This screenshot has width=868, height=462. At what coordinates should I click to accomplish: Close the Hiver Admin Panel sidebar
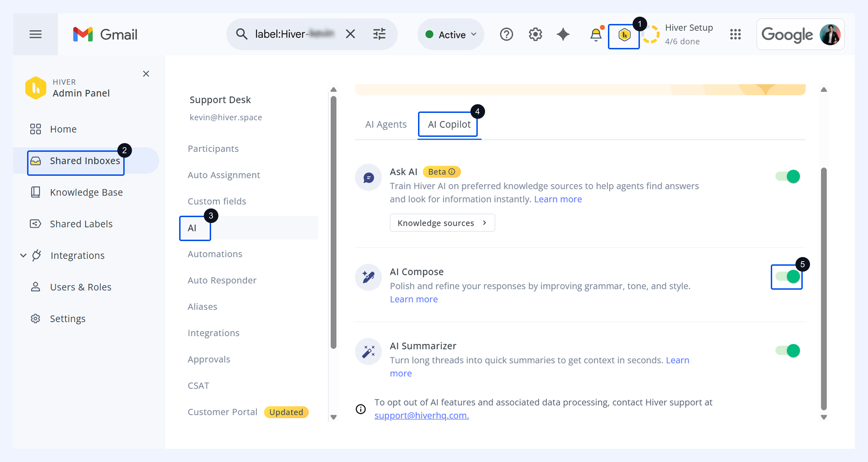pos(146,74)
